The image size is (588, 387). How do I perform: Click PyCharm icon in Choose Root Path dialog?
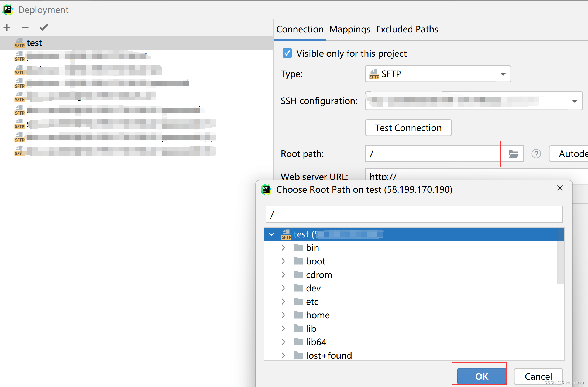[x=266, y=189]
